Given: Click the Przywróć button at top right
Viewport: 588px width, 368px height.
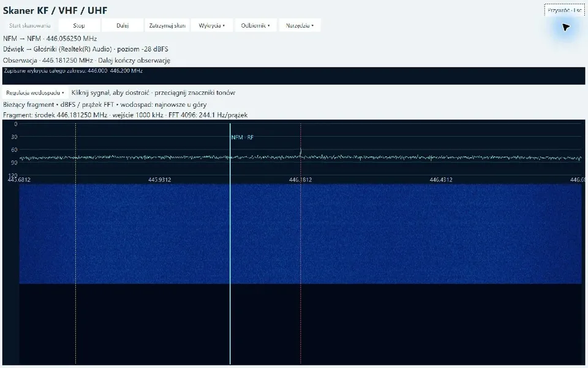Looking at the screenshot, I should coord(564,10).
